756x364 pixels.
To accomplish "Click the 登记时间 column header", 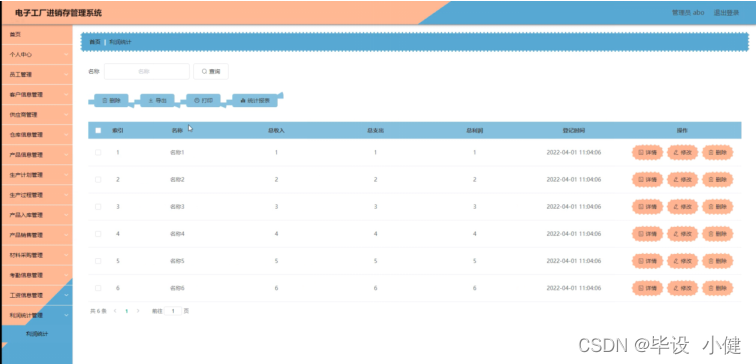I will pos(574,131).
